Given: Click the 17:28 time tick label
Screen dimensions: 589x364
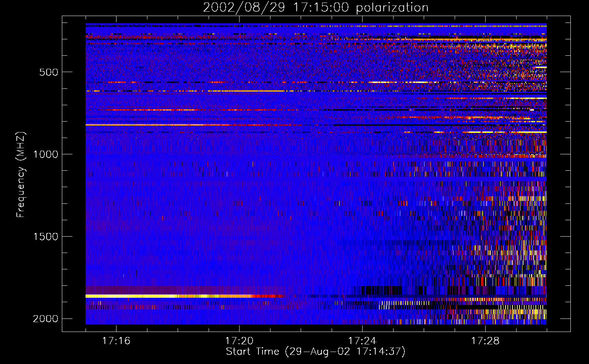Looking at the screenshot, I should tap(485, 341).
